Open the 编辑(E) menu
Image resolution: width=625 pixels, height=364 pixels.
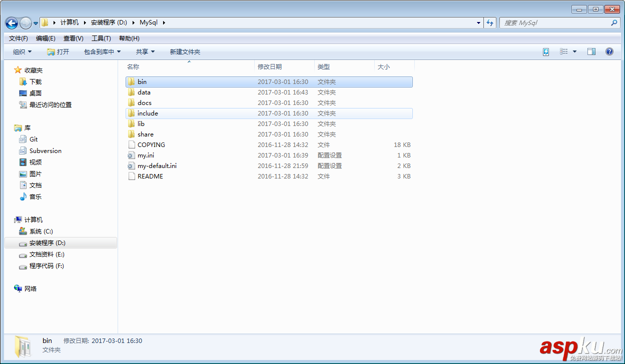[46, 38]
